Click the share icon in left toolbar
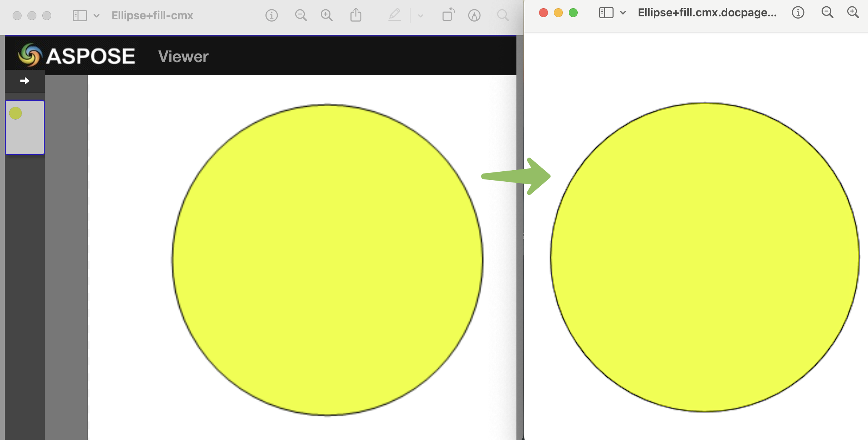The width and height of the screenshot is (868, 440). pos(356,15)
